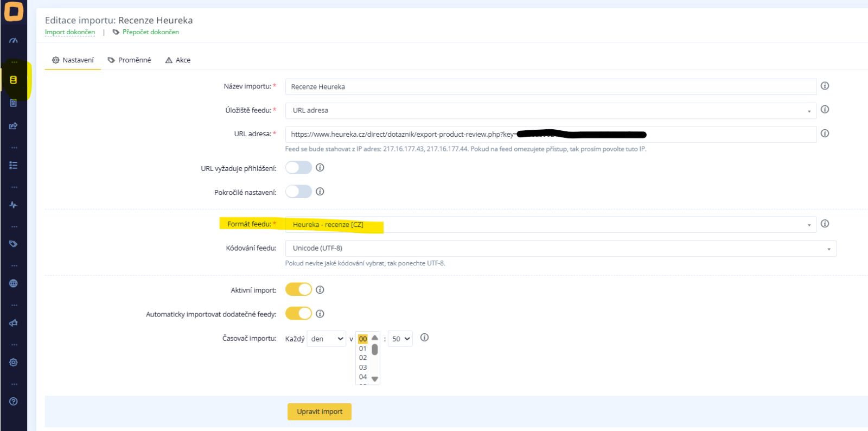868x431 pixels.
Task: Toggle URL vyžaduje přihlášení switch
Action: click(x=299, y=168)
